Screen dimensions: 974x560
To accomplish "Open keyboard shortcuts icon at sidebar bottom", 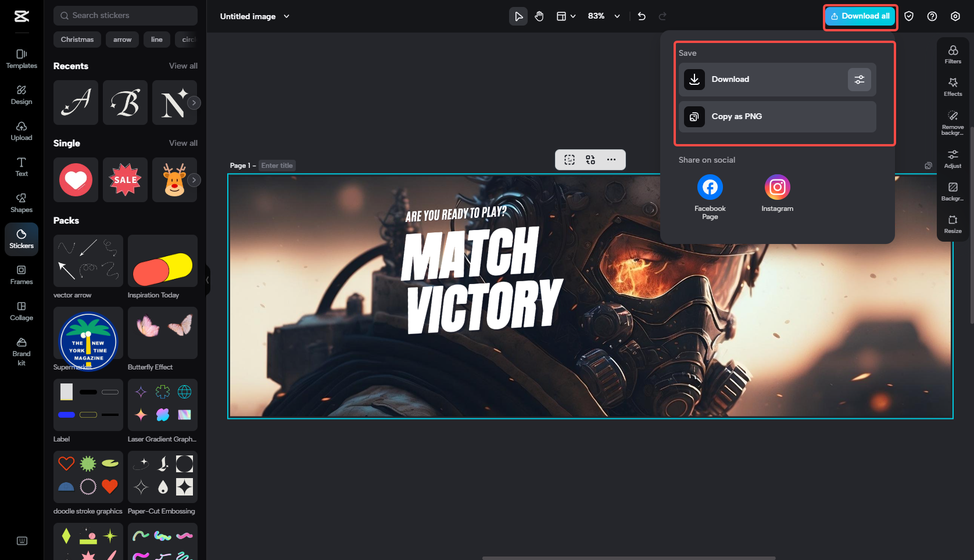I will [x=22, y=541].
